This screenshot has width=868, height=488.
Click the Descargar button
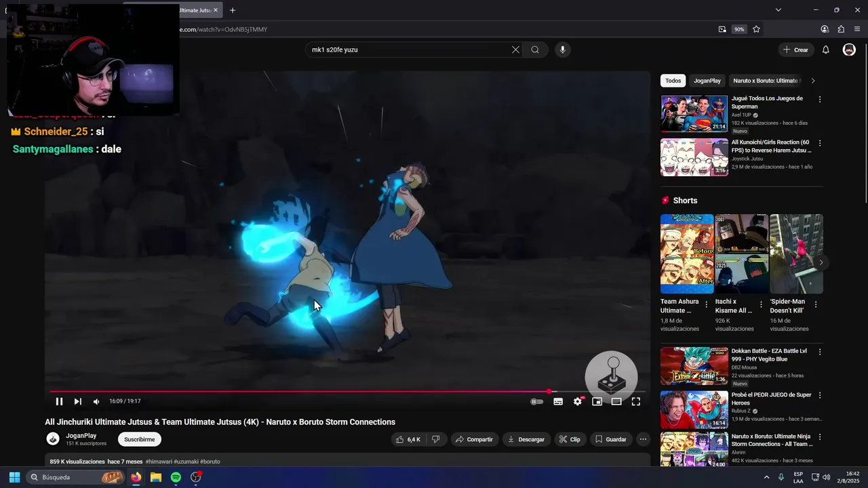[526, 439]
